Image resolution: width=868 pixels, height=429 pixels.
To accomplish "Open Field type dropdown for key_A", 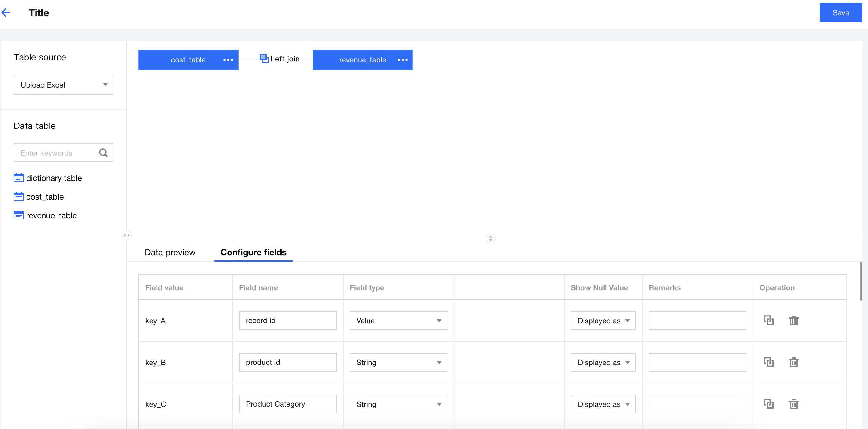I will [398, 321].
